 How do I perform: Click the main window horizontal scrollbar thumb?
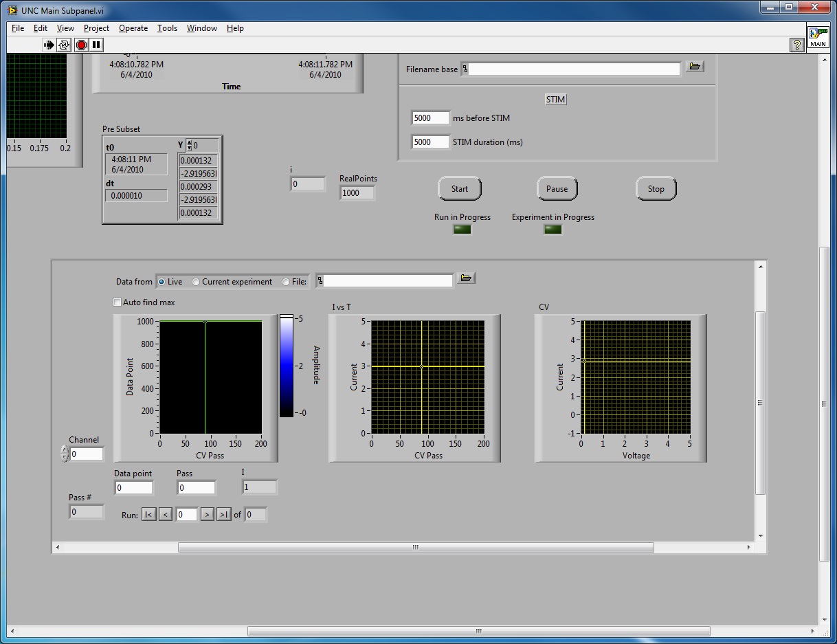pyautogui.click(x=478, y=631)
